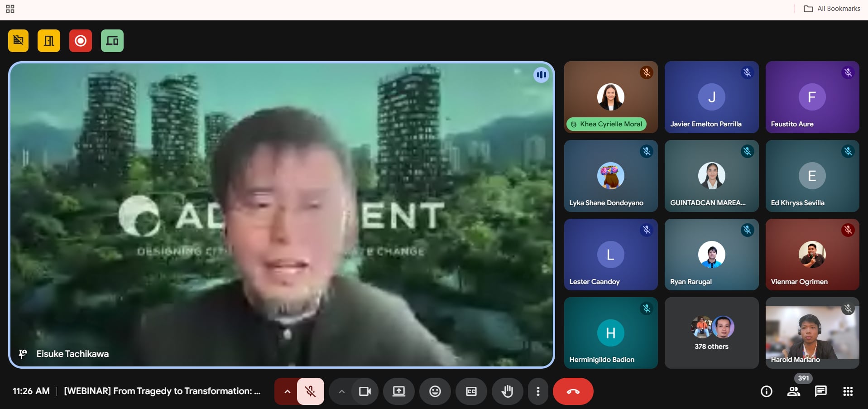Expand the video settings chevron
The height and width of the screenshot is (409, 868).
(x=342, y=391)
